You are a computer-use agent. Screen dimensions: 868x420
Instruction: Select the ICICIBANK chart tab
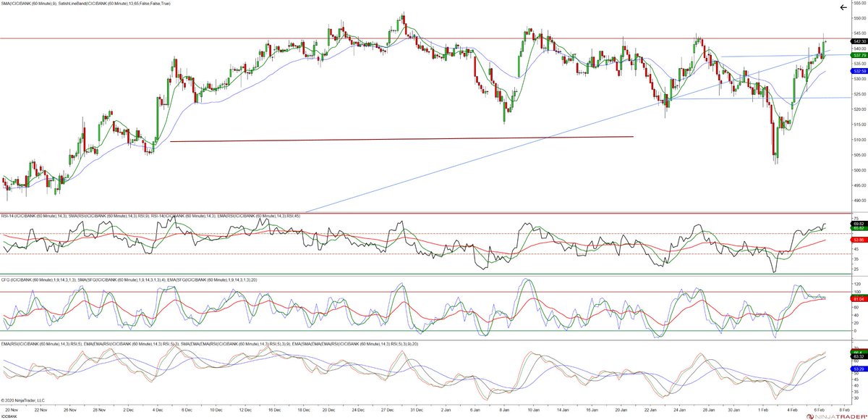[9, 416]
